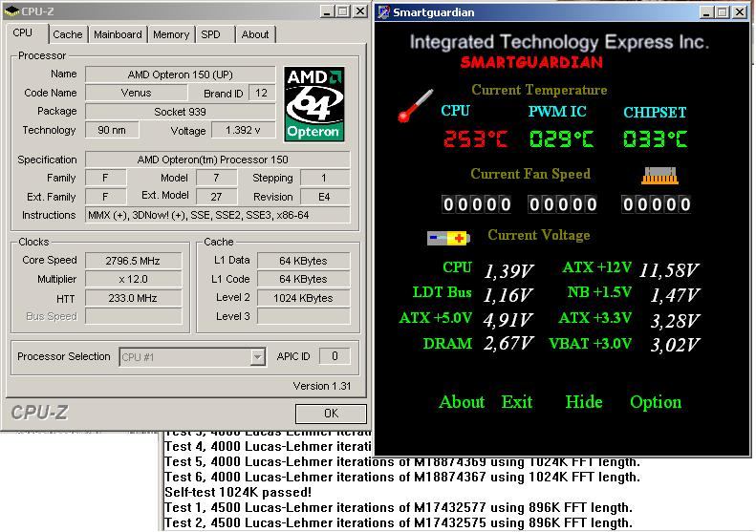This screenshot has height=532, width=756.
Task: Click the Name field AMD Opteron 150 (UP)
Action: [x=180, y=74]
